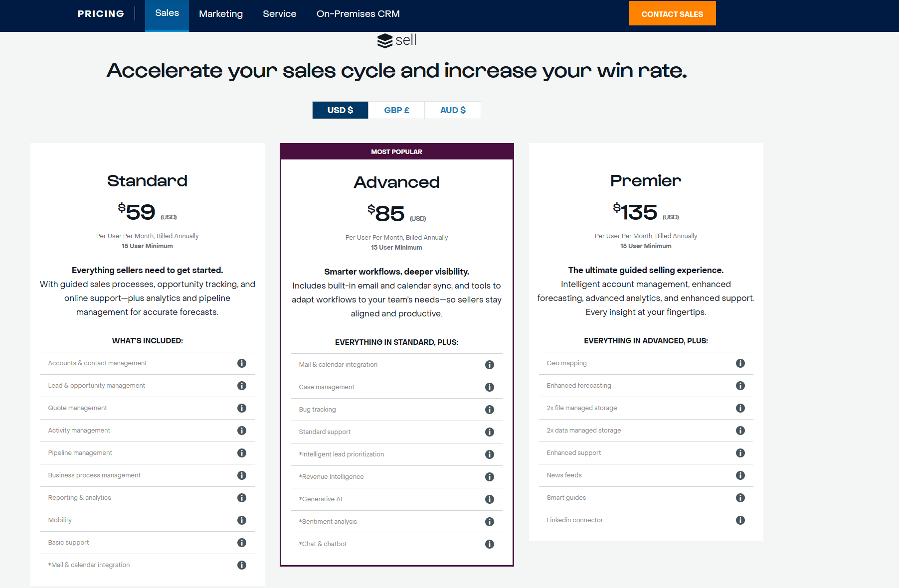The height and width of the screenshot is (588, 899).
Task: Open info icon next to Geo mapping
Action: click(740, 363)
